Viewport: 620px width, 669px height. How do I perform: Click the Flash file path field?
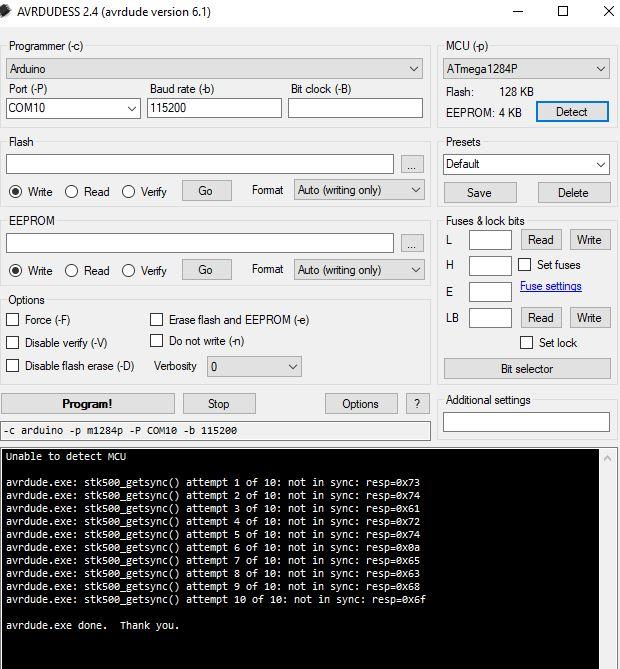(200, 164)
